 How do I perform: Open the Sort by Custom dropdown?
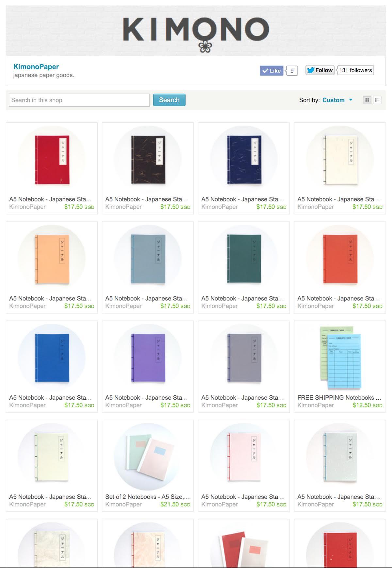[337, 100]
